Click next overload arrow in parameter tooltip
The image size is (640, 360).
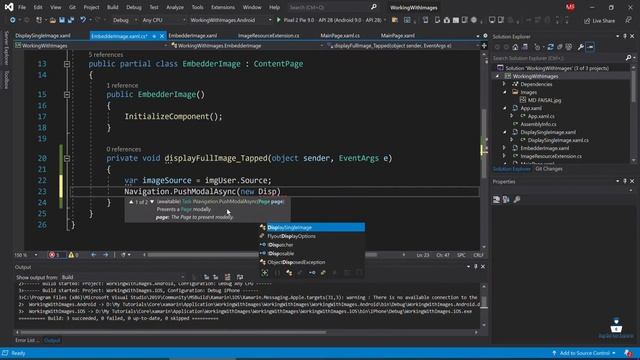point(152,202)
